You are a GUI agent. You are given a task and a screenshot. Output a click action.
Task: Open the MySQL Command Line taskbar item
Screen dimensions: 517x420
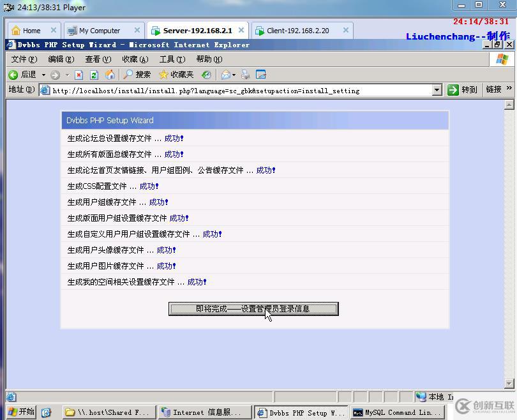397,412
